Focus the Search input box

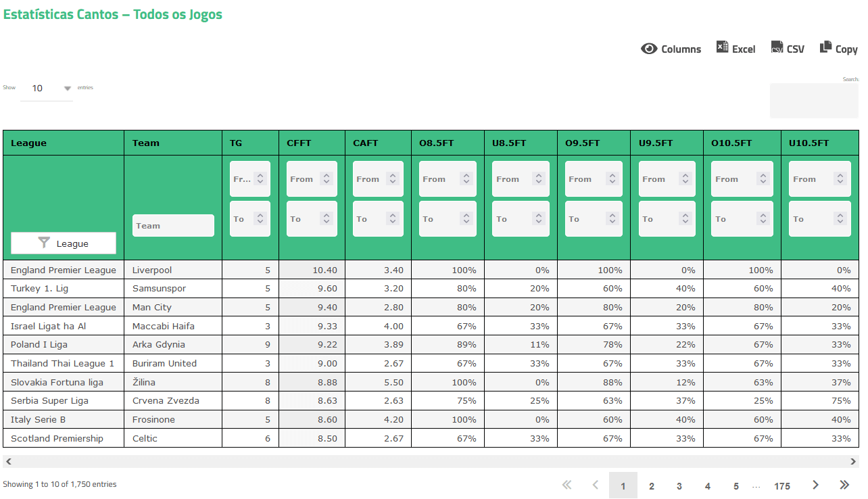click(814, 101)
